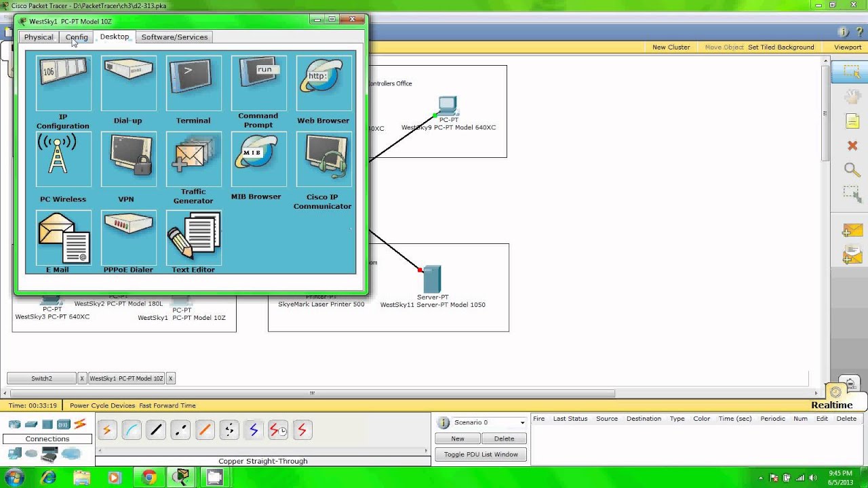Select Wireless Devices category
The height and width of the screenshot is (488, 868).
click(x=63, y=425)
